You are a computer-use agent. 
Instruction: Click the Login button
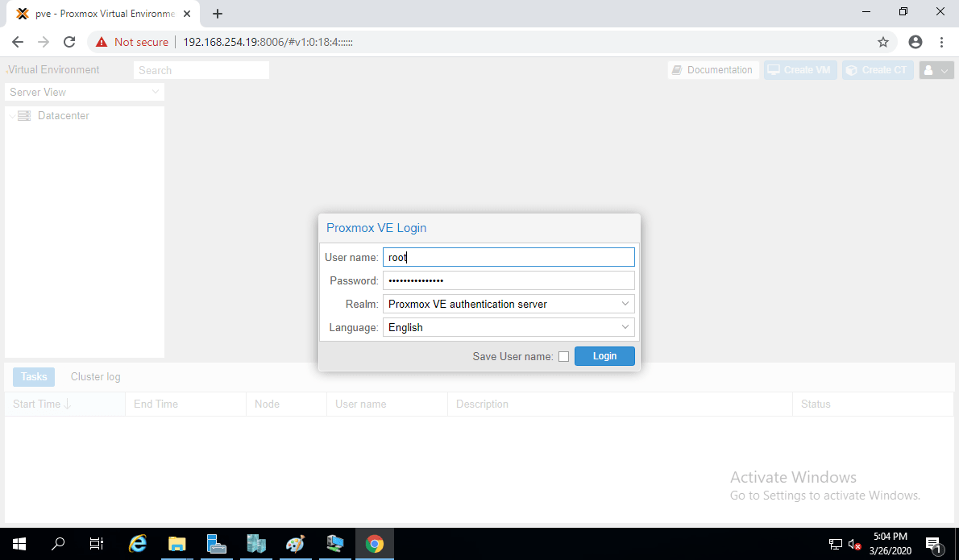pyautogui.click(x=604, y=356)
